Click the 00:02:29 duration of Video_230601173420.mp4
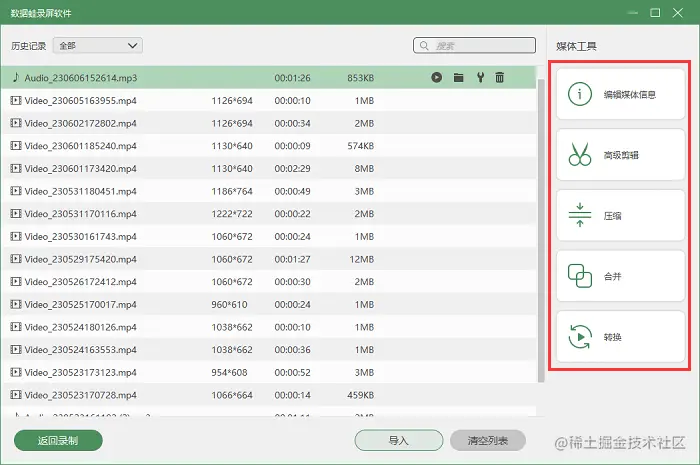 pyautogui.click(x=292, y=169)
